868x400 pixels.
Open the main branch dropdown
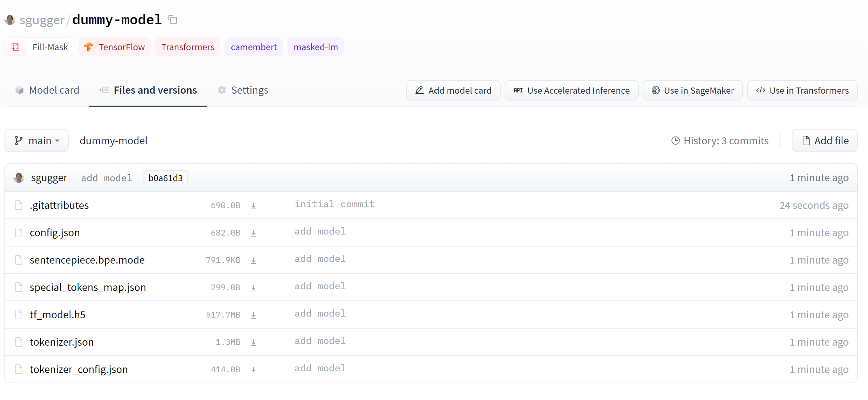click(36, 141)
